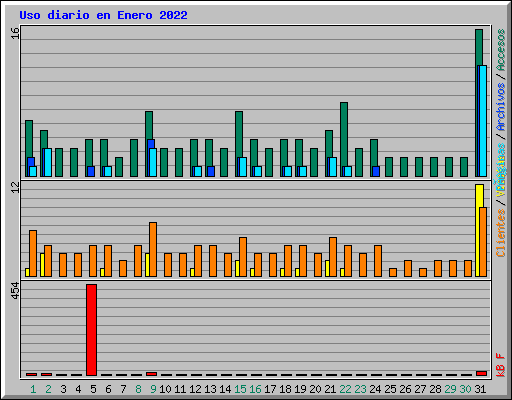Viewport: 512px width, 400px height.
Task: Click the red KB F legend label
Action: click(501, 365)
